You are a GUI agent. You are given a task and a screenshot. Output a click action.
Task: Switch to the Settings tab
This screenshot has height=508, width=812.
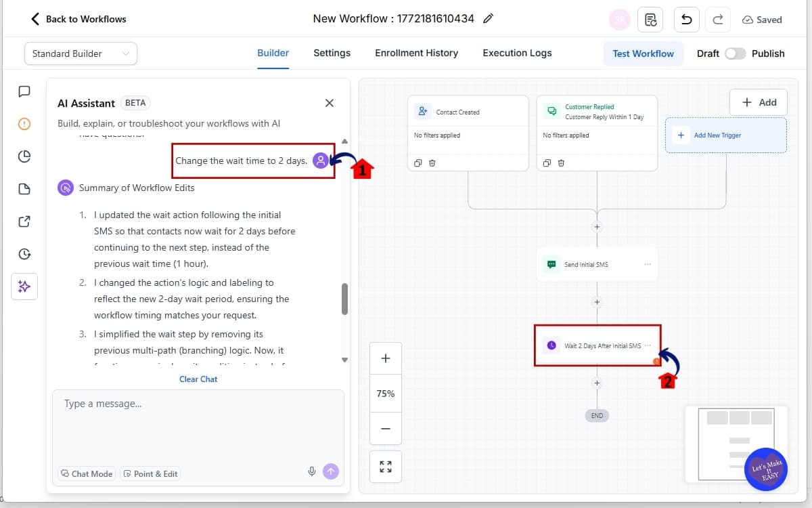click(332, 53)
